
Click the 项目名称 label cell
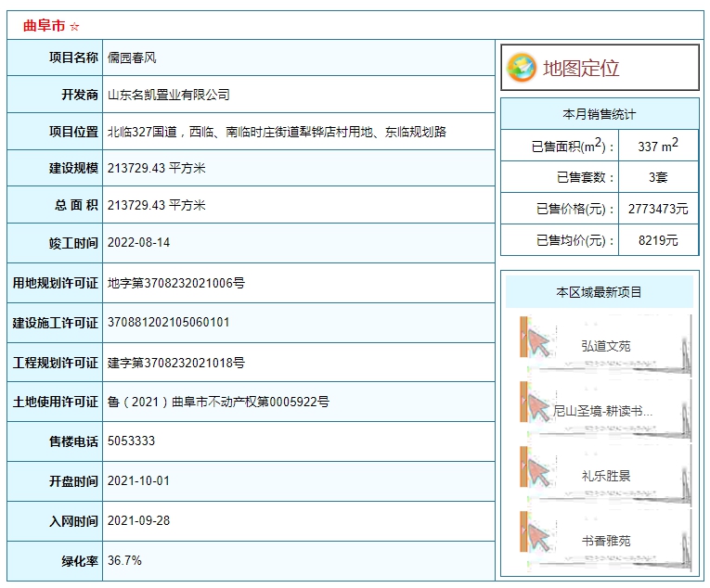tap(55, 58)
